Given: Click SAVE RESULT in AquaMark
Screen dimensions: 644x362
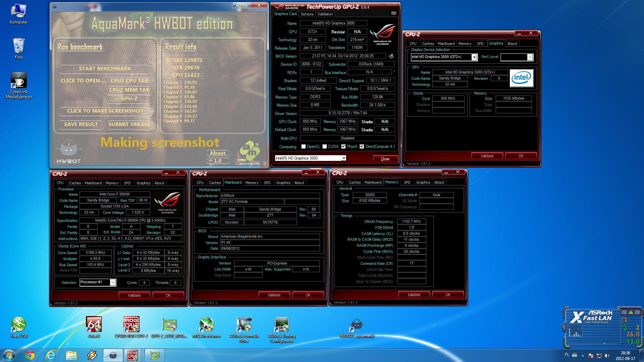Looking at the screenshot, I should pos(81,124).
